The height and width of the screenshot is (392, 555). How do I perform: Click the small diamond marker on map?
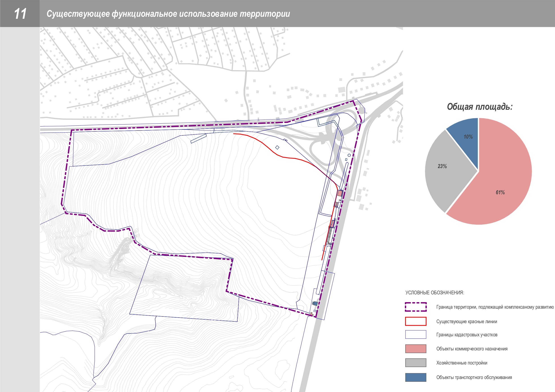tap(277, 147)
